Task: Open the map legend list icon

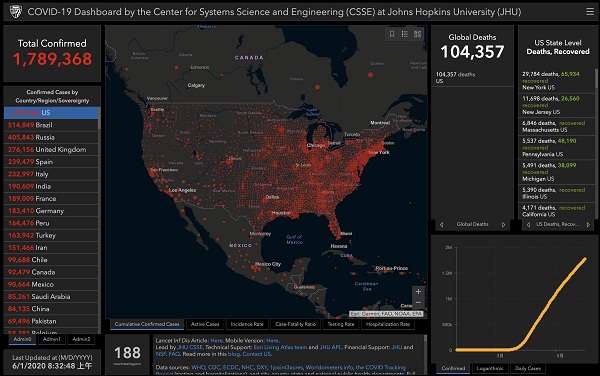Action: click(x=404, y=34)
